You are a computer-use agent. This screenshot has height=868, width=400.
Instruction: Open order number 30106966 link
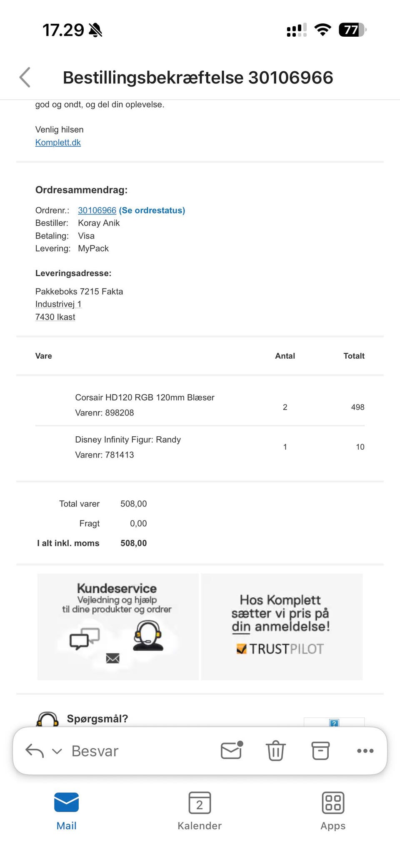(x=97, y=211)
